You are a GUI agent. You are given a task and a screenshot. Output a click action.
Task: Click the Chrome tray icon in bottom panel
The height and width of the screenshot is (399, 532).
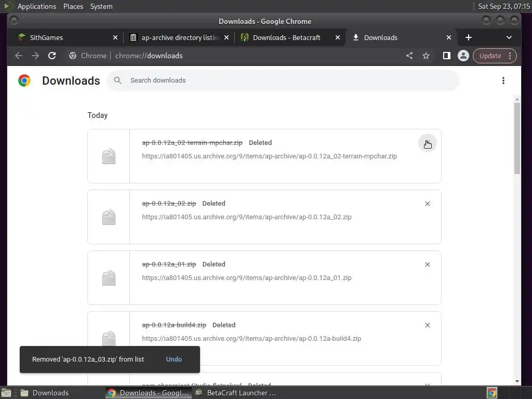pos(491,393)
